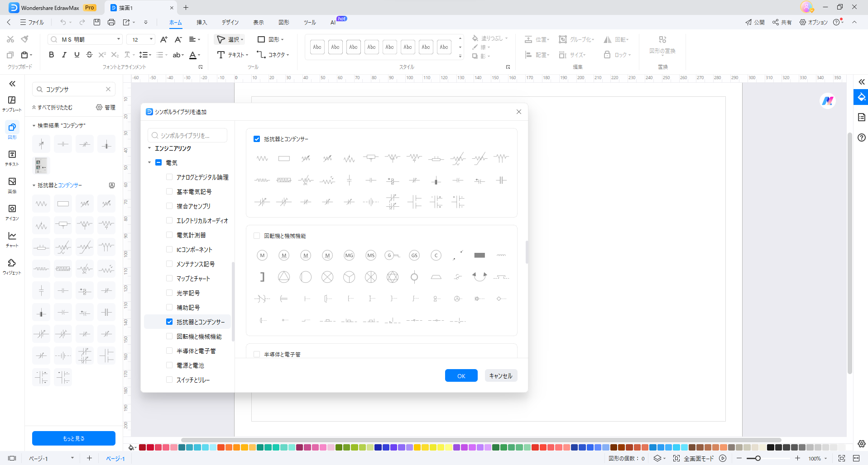The image size is (868, 465).
Task: Click the MG motor-generator symbol
Action: tap(349, 256)
